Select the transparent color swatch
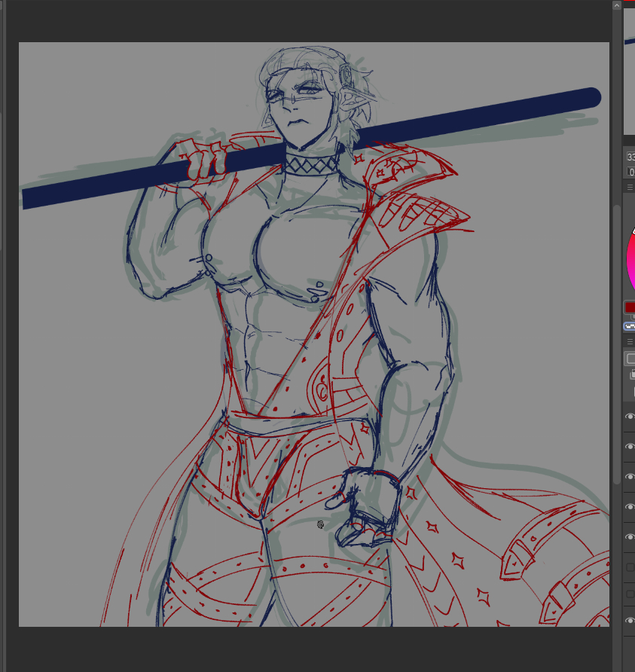The width and height of the screenshot is (635, 672). pyautogui.click(x=629, y=326)
